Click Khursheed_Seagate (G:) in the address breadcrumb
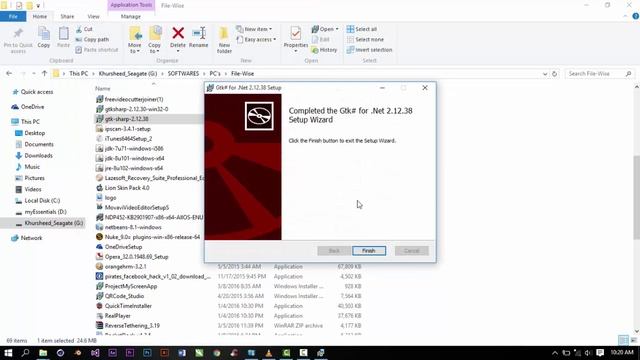The image size is (640, 360). [x=128, y=73]
